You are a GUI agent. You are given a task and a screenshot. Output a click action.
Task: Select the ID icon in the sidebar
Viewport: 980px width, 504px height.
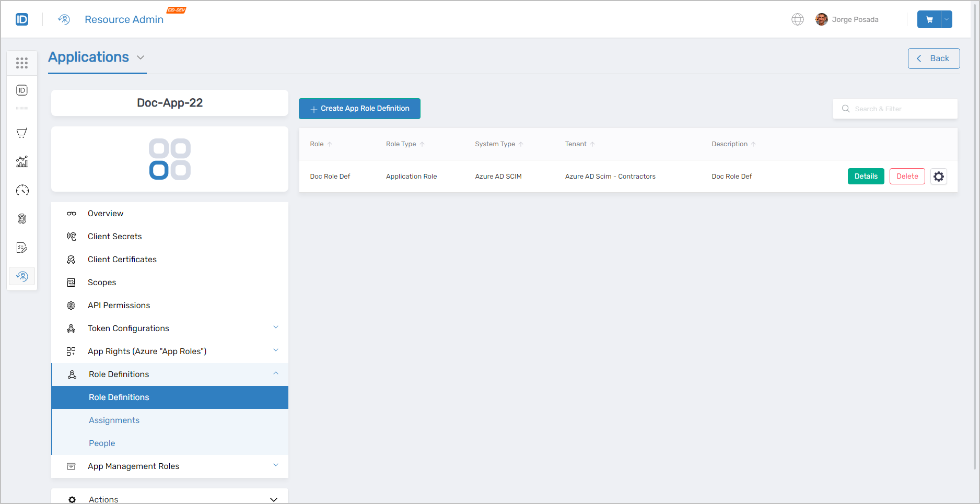[x=22, y=90]
